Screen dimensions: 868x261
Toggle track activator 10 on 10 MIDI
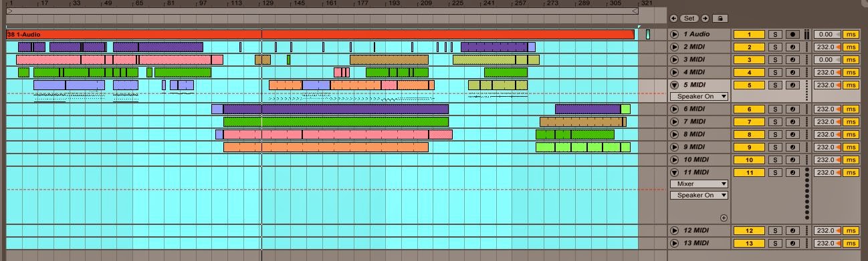tap(749, 160)
